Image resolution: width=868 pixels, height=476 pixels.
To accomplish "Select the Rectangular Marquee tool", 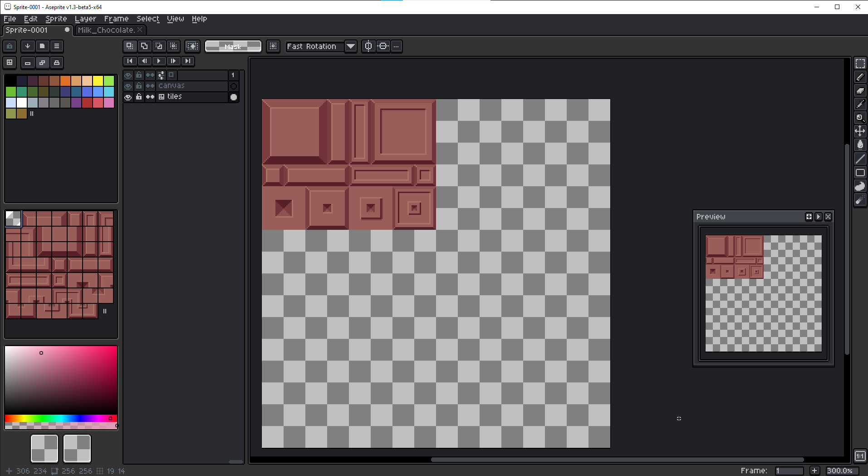I will click(x=860, y=64).
